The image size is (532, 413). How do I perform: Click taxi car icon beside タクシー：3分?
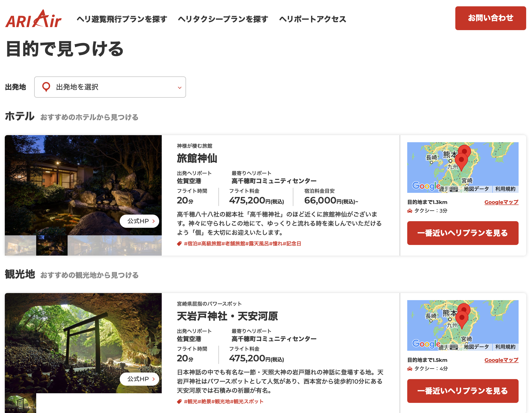click(x=410, y=211)
